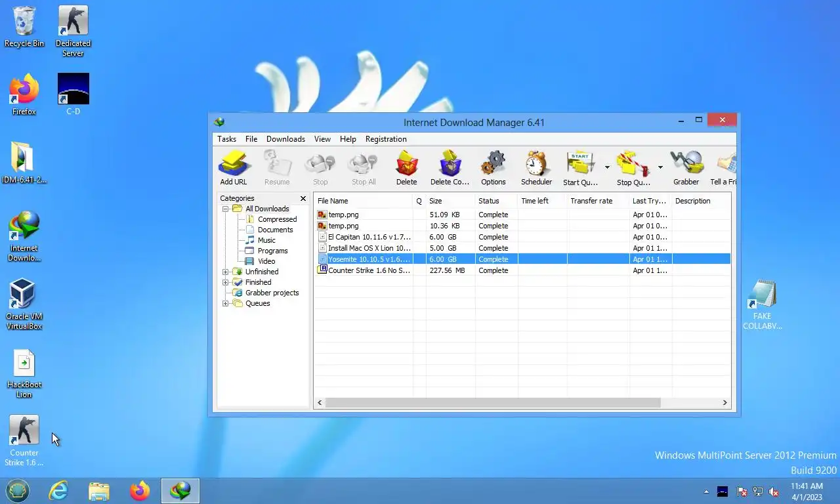This screenshot has width=840, height=504.
Task: Click the Delete Completed toolbar icon
Action: (x=450, y=168)
